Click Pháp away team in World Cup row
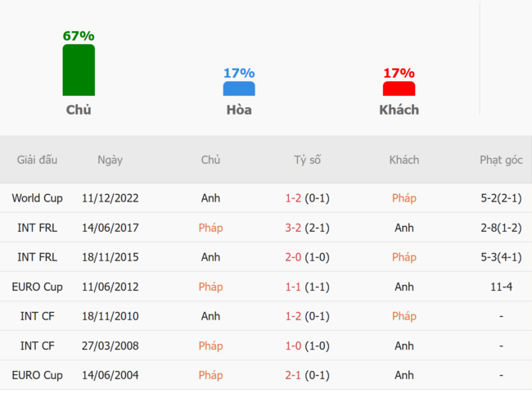 coord(404,198)
